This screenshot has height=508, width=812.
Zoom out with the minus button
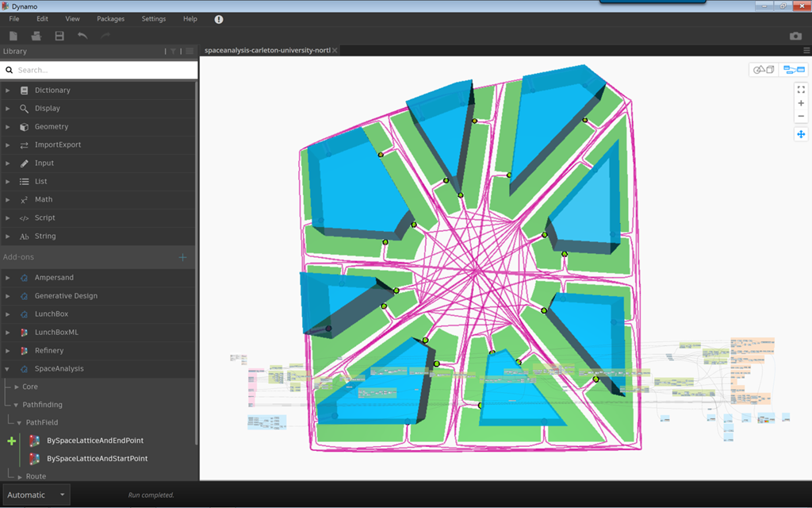(x=801, y=117)
